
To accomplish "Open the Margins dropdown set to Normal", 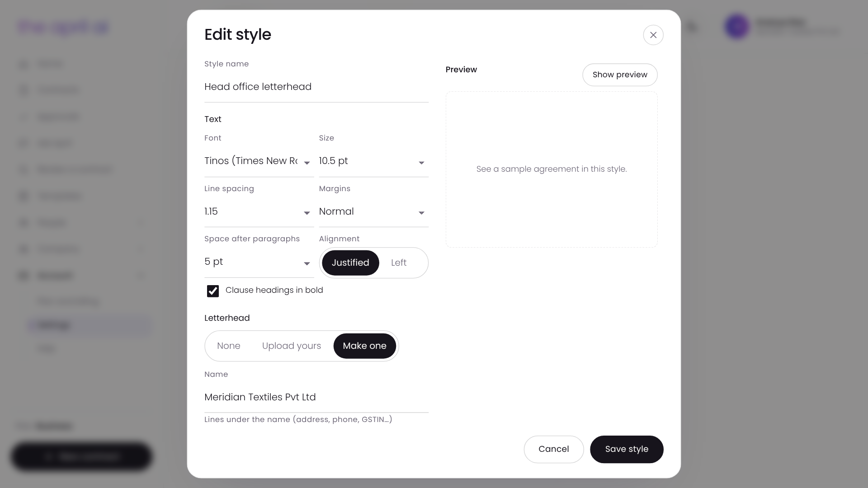I will click(x=373, y=211).
